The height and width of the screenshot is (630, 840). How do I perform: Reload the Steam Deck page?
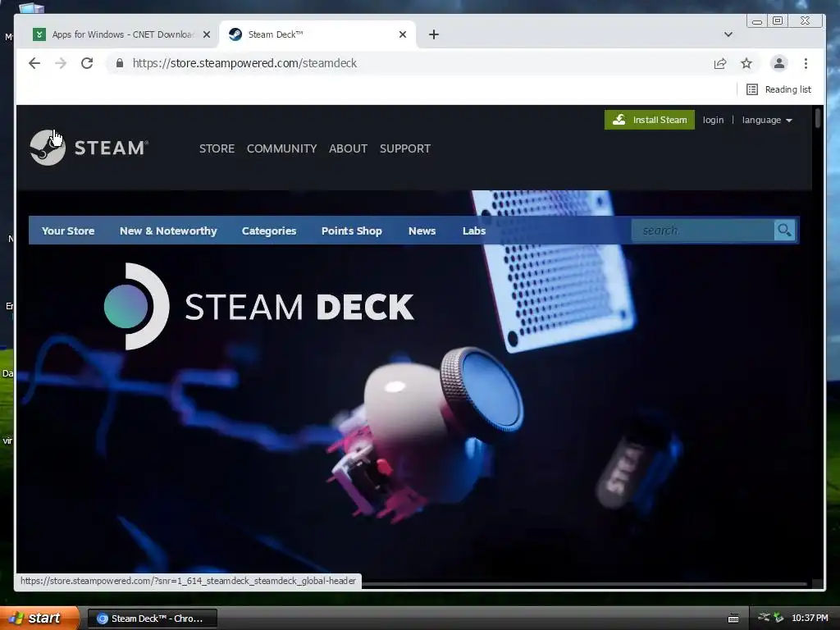87,63
